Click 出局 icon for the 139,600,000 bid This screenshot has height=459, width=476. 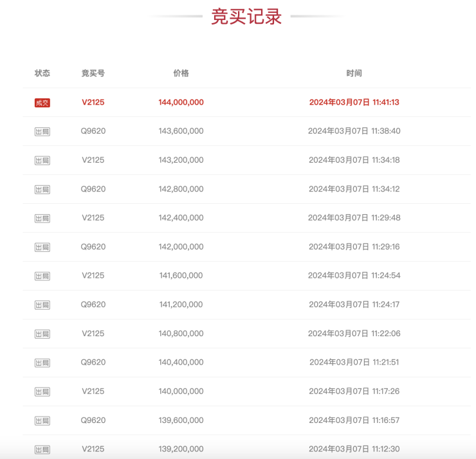pos(42,421)
